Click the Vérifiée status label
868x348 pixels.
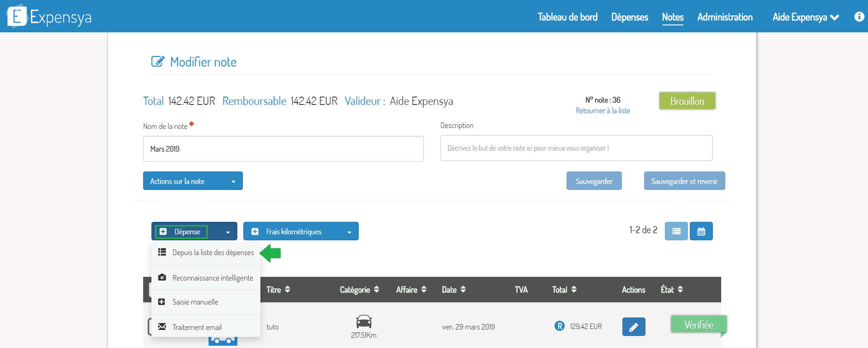[699, 325]
